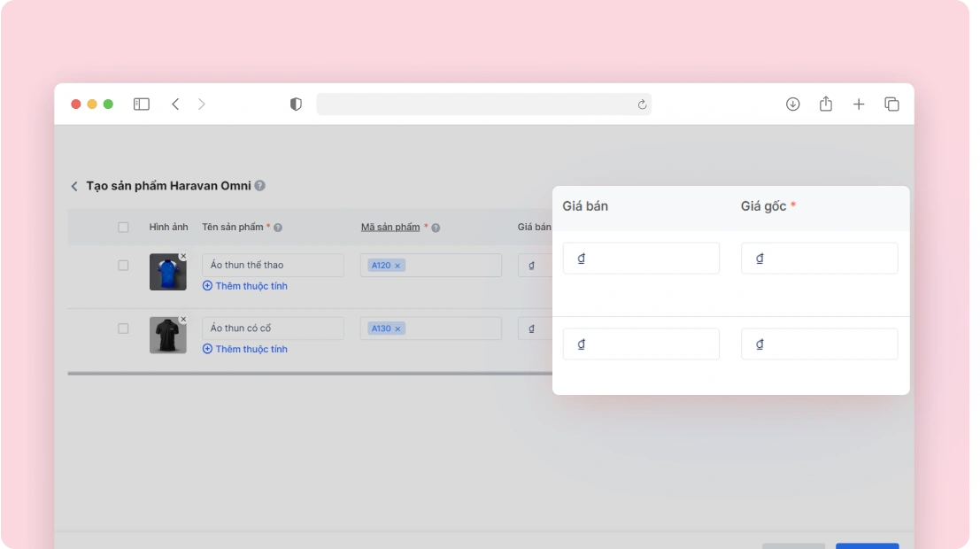Click the Share icon in browser toolbar
The height and width of the screenshot is (549, 980).
point(825,104)
